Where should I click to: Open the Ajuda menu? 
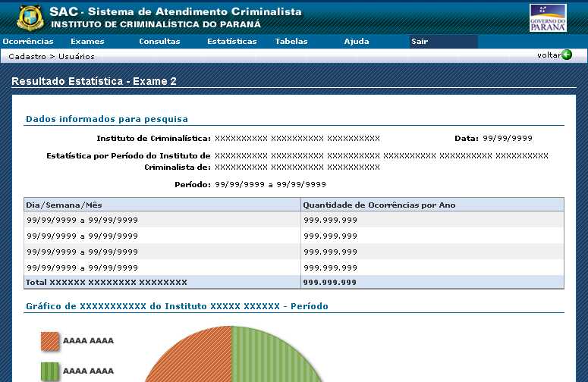pyautogui.click(x=356, y=42)
